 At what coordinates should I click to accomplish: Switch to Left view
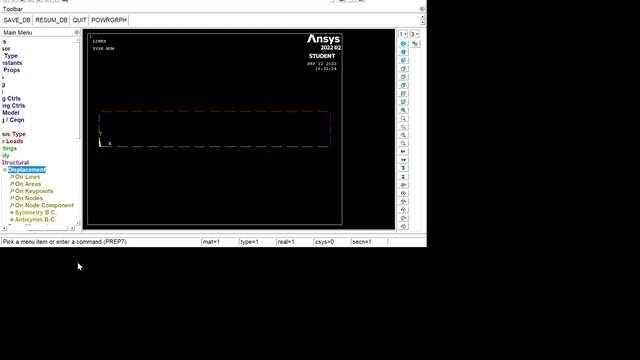coord(403,93)
